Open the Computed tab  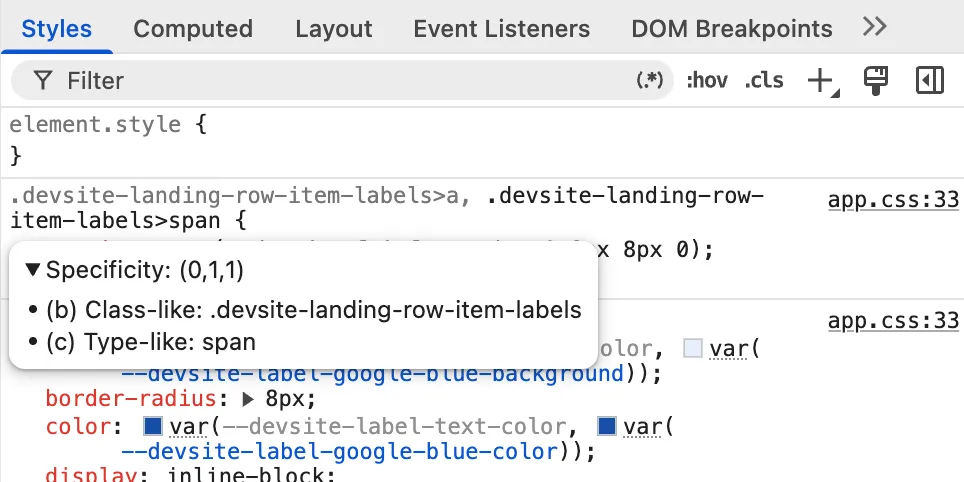point(193,28)
